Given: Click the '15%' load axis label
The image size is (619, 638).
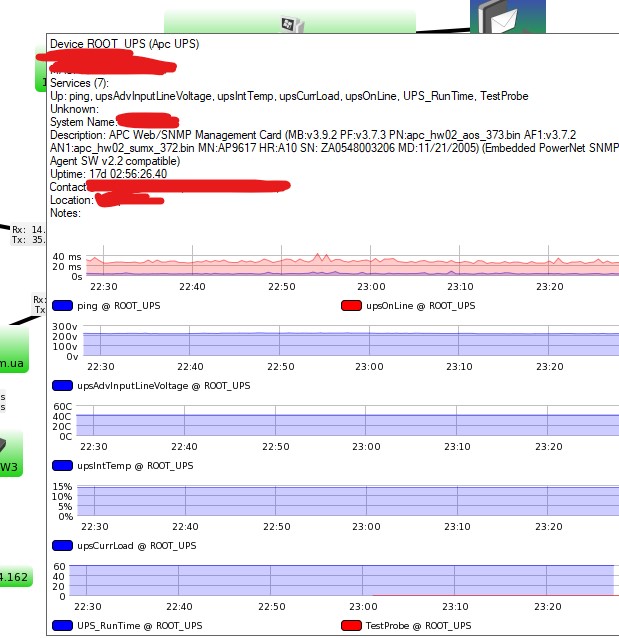Looking at the screenshot, I should pyautogui.click(x=62, y=486).
